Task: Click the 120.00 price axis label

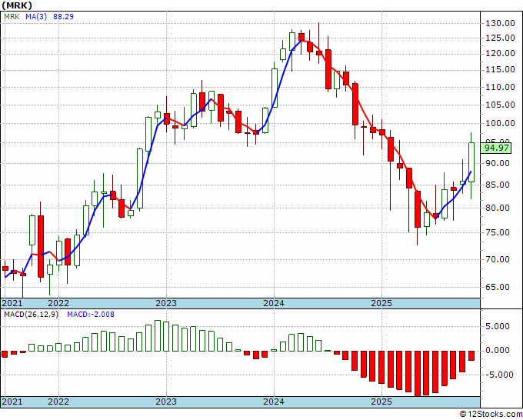Action: coord(499,53)
